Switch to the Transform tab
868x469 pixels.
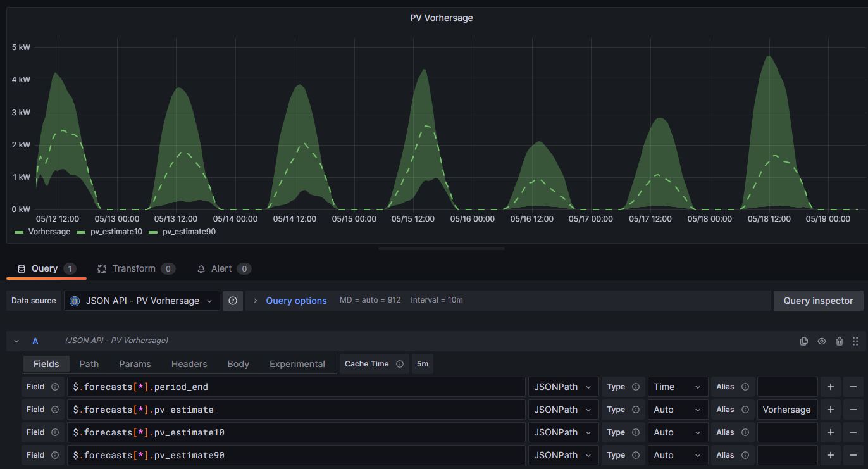(x=133, y=268)
